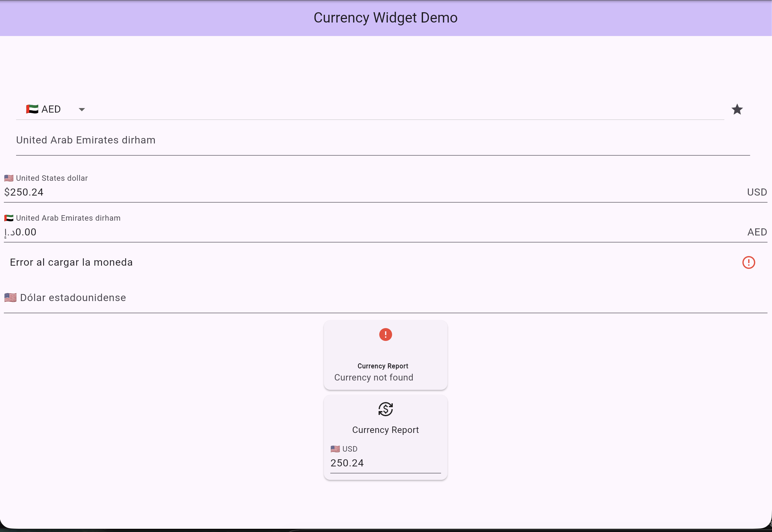Viewport: 772px width, 532px height.
Task: Click the small US flag beside USD in card
Action: click(x=335, y=449)
